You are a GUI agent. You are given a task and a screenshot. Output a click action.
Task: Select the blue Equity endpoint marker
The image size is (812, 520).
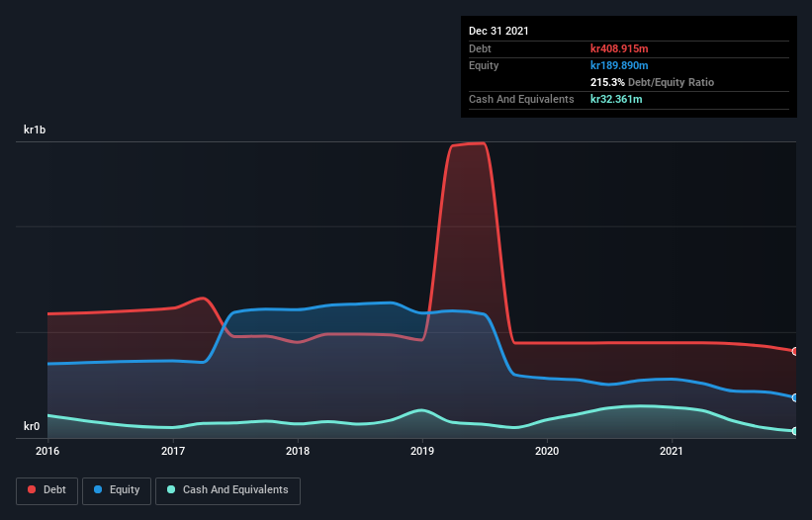coord(795,397)
